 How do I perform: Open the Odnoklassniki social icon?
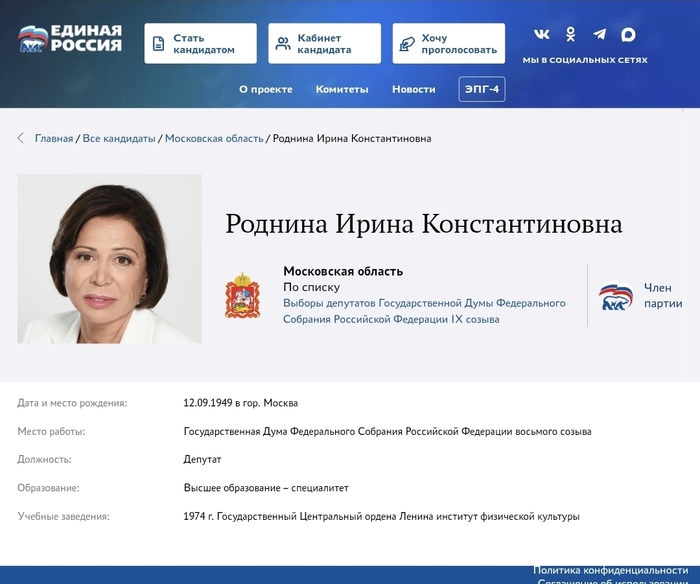click(571, 34)
